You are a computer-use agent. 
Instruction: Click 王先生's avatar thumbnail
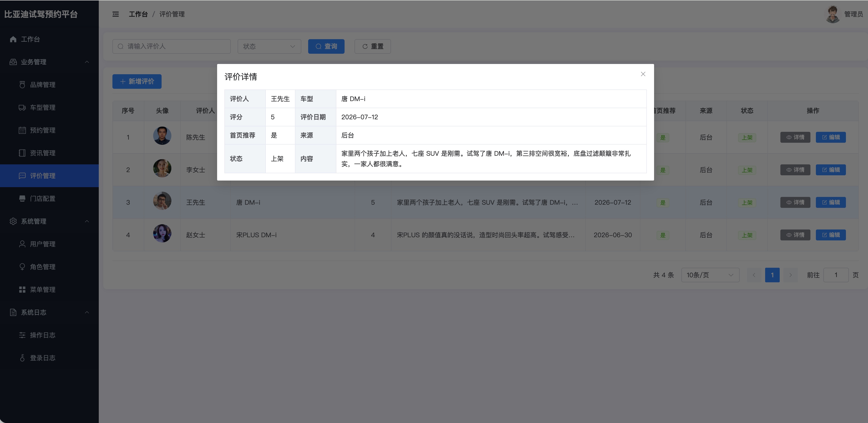coord(162,201)
